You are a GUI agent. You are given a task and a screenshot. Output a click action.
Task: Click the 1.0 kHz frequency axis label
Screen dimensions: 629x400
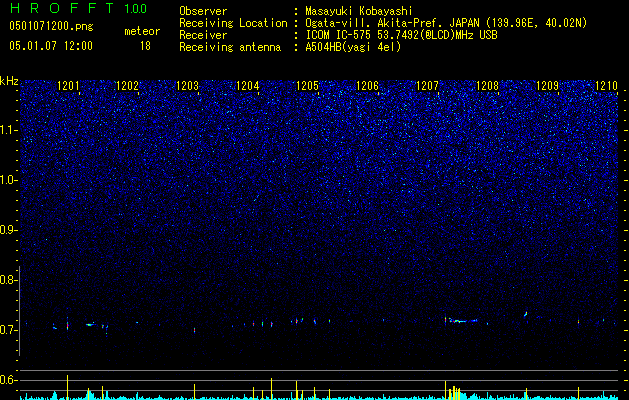pos(9,180)
